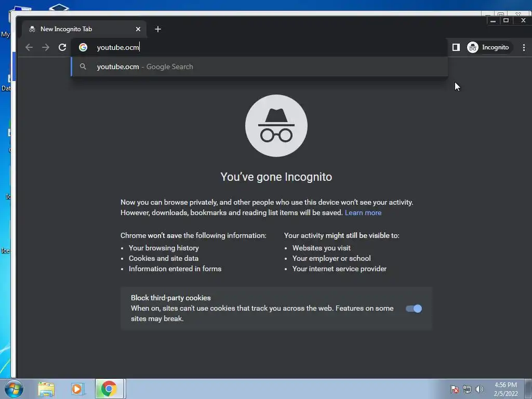532x399 pixels.
Task: Open Windows Explorer from the taskbar
Action: point(46,389)
